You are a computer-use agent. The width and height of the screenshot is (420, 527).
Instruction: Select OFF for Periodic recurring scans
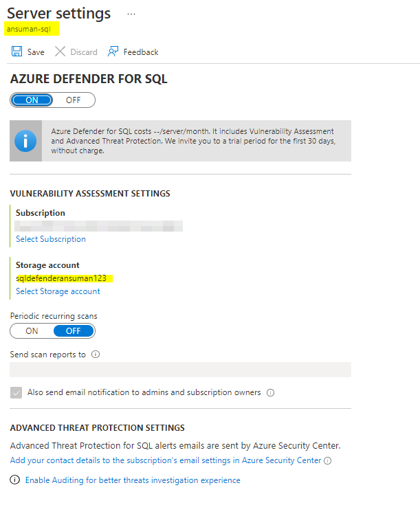74,330
